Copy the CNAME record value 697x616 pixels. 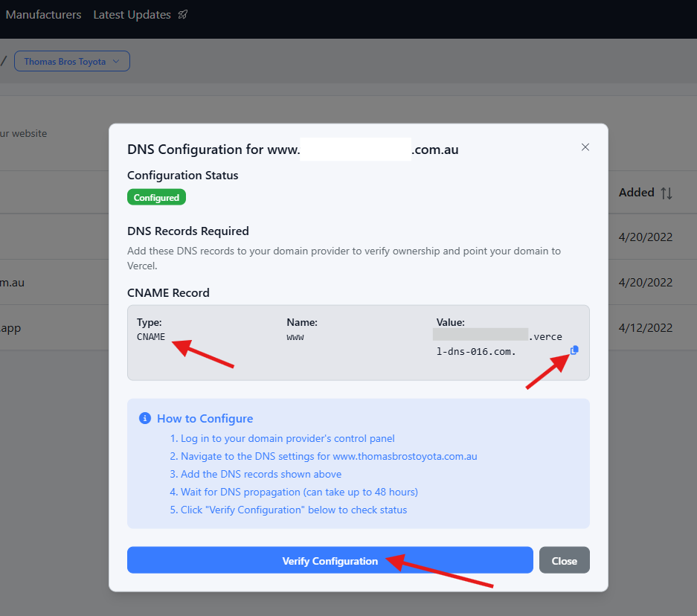point(574,350)
